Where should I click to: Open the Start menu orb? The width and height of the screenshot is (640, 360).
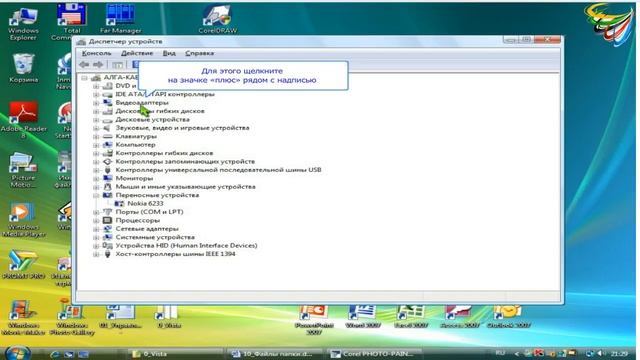coord(17,353)
